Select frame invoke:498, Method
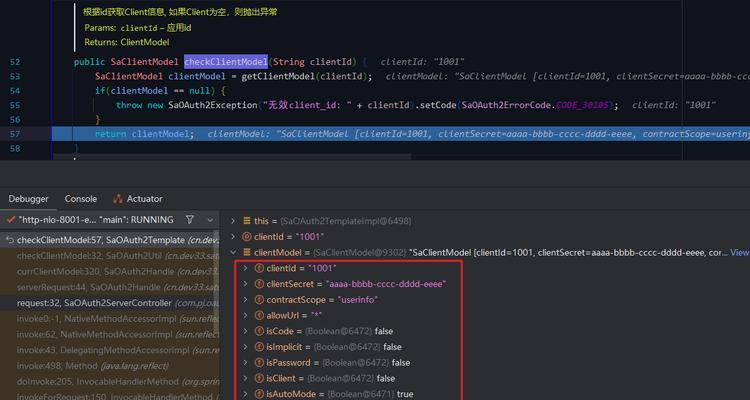Image resolution: width=750 pixels, height=400 pixels. click(x=110, y=366)
